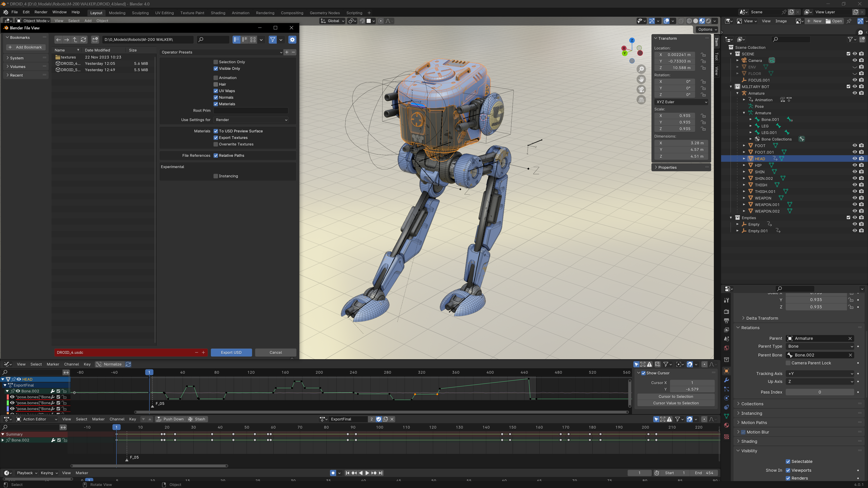Go to parent directory icon
Viewport: 868px width, 488px height.
[x=75, y=40]
